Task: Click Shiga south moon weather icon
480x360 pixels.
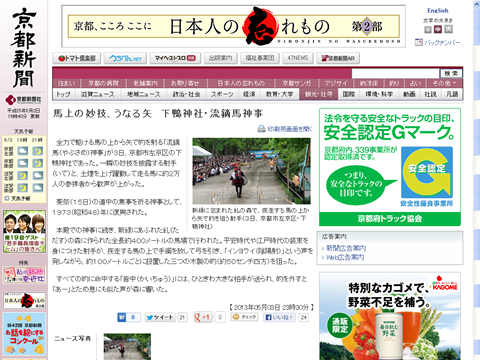Action: [x=23, y=187]
